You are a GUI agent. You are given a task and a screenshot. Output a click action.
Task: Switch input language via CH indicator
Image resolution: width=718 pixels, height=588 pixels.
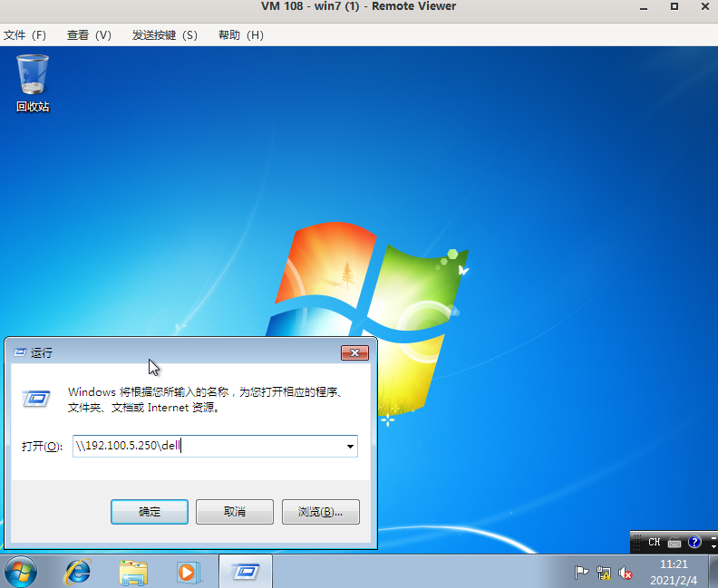coord(654,542)
